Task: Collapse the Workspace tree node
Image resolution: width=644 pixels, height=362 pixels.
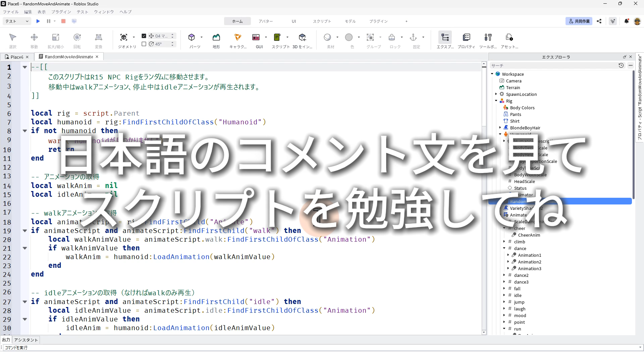Action: (x=492, y=74)
